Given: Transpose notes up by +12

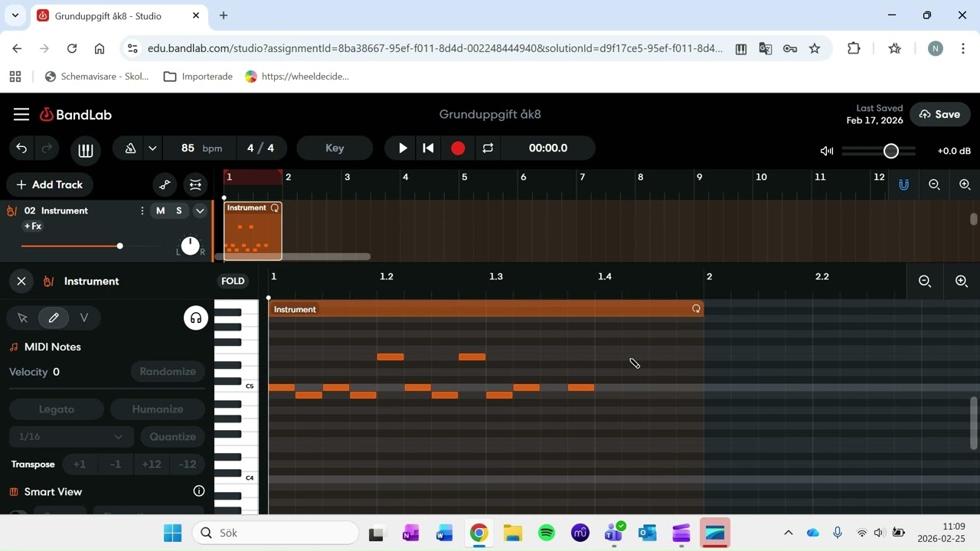Looking at the screenshot, I should (x=152, y=465).
